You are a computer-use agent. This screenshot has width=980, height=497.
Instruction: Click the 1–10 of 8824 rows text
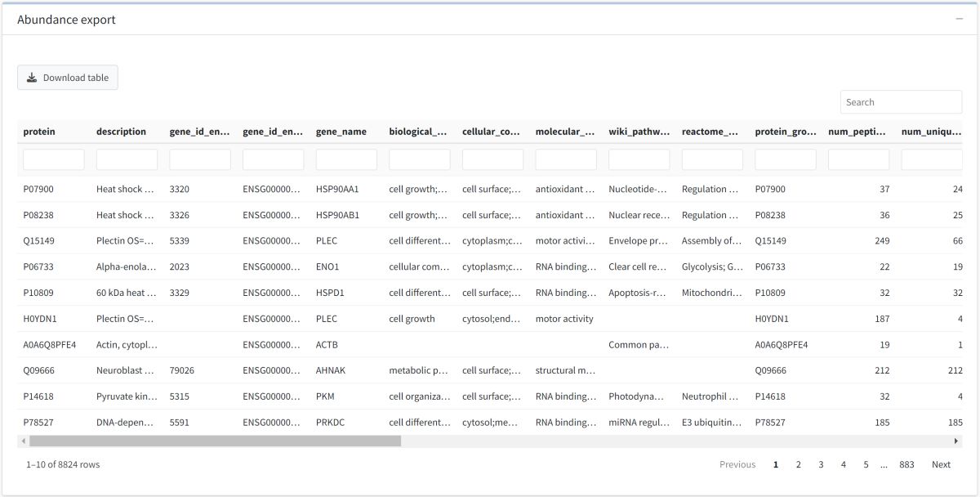click(x=63, y=464)
